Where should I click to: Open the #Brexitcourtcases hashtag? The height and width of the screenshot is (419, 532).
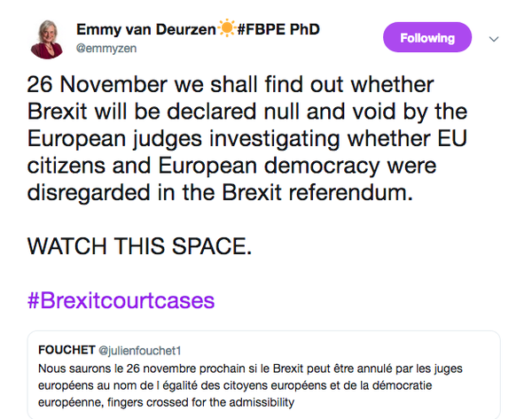121,299
